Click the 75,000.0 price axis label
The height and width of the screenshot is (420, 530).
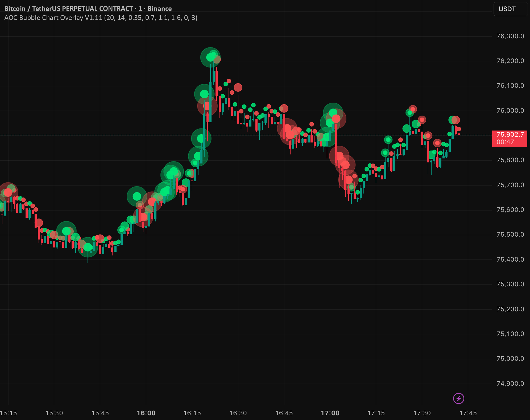510,359
